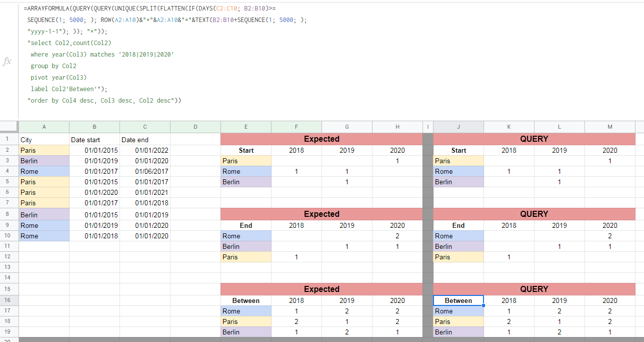Click the City header cell
Screen dimensions: 644x342
pyautogui.click(x=44, y=140)
